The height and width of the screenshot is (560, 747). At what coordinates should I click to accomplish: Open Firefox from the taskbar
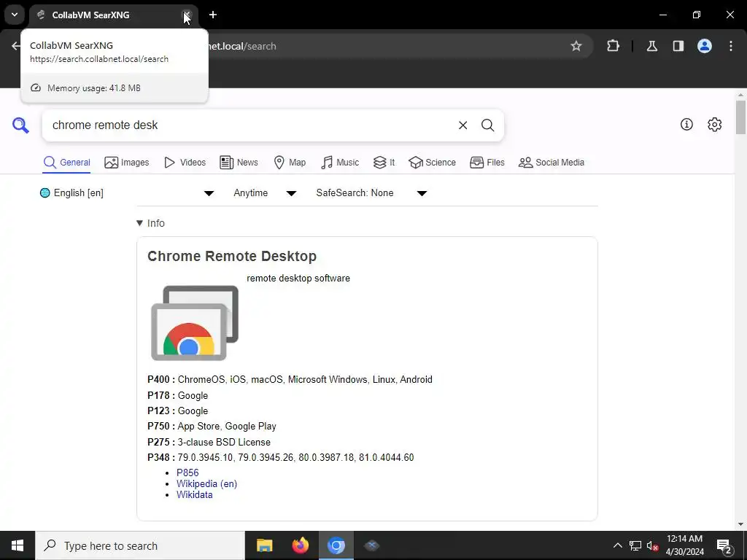(300, 545)
